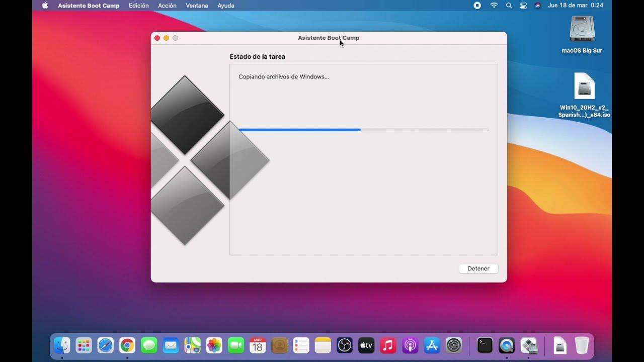The image size is (644, 362).
Task: Open Reminders from the Dock
Action: pyautogui.click(x=301, y=345)
